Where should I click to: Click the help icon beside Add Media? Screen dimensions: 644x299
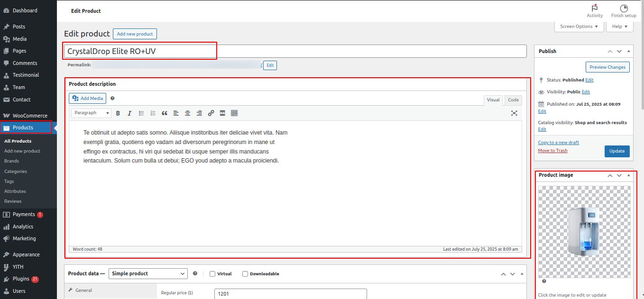(x=112, y=99)
